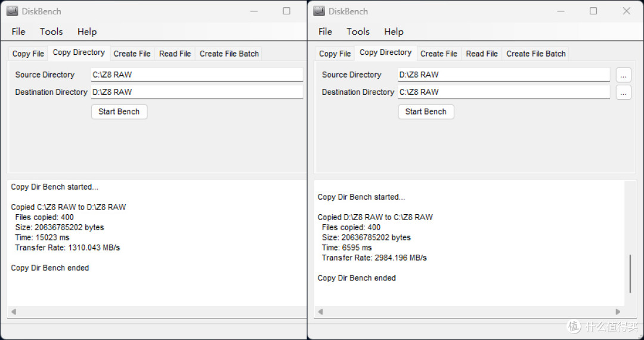Click Start Bench button in right window
644x340 pixels.
(x=426, y=112)
